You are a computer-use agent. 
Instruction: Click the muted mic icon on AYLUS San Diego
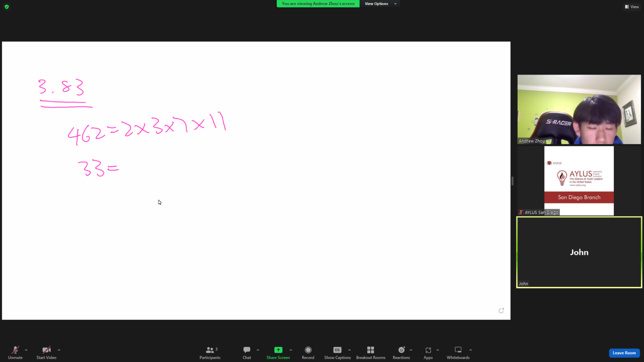coord(521,212)
